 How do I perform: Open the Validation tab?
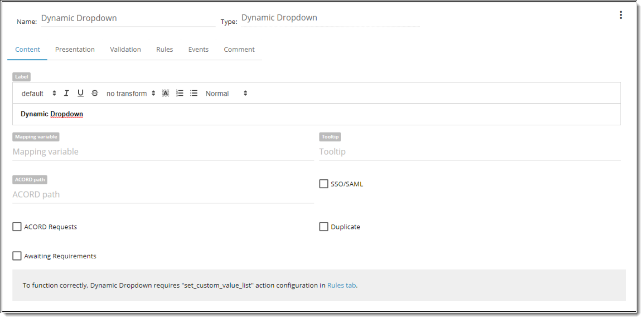(x=125, y=49)
